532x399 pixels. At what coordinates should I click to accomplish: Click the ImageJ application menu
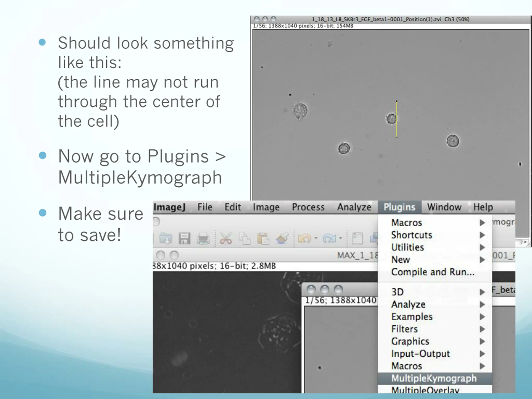(170, 207)
